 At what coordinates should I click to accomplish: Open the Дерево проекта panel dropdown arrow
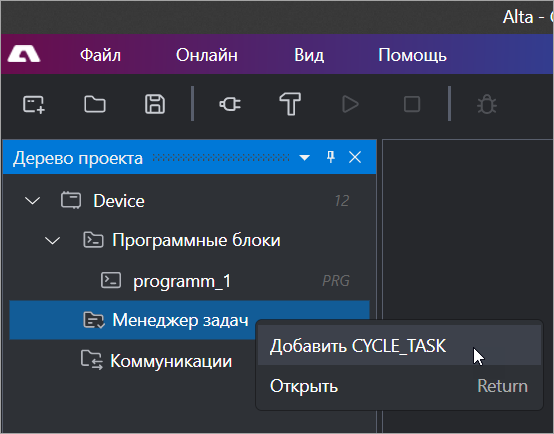click(x=305, y=157)
